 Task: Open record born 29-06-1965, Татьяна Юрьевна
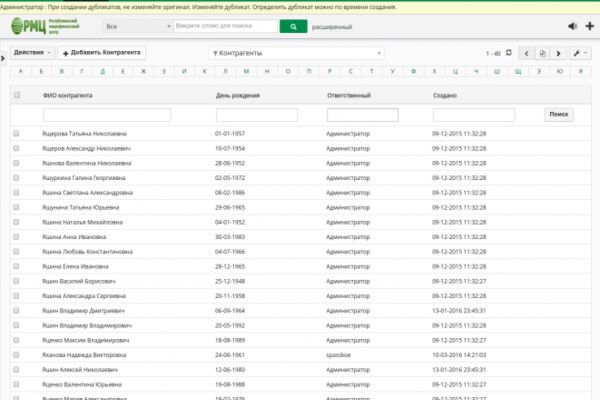81,207
